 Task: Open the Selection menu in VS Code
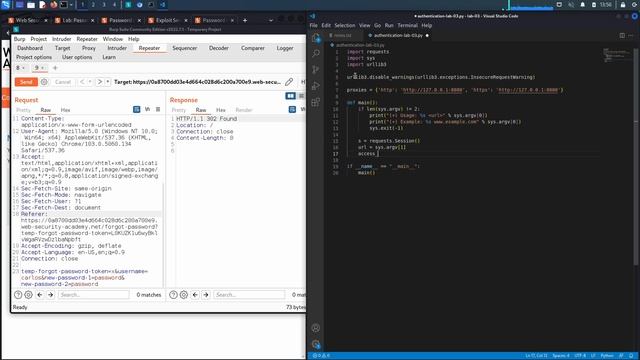(344, 25)
